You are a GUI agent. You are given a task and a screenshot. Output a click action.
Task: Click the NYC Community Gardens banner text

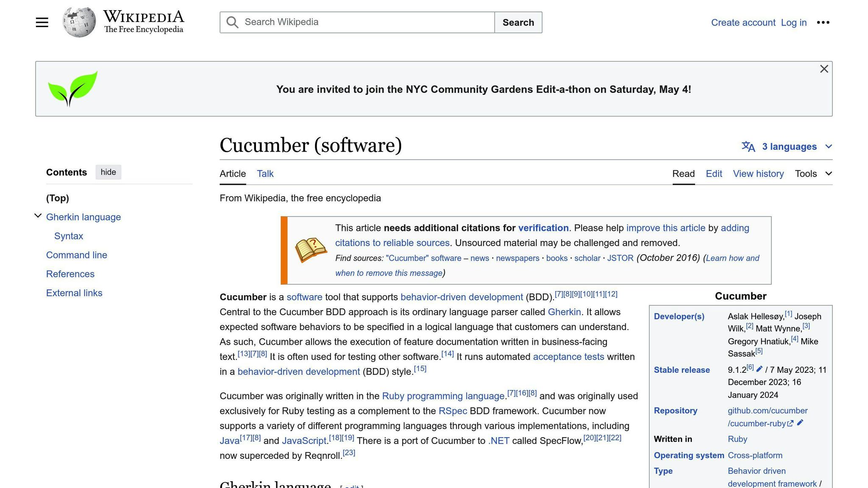pos(484,89)
